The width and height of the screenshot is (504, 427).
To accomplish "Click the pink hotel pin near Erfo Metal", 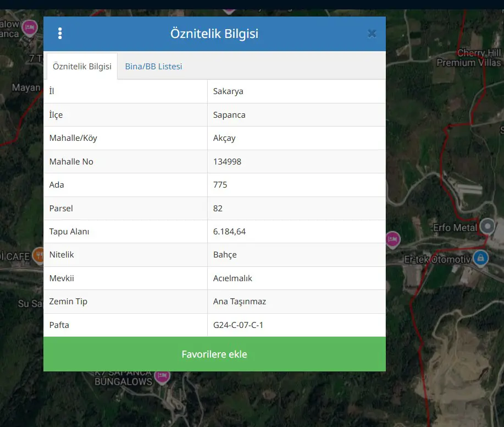I will pyautogui.click(x=392, y=239).
